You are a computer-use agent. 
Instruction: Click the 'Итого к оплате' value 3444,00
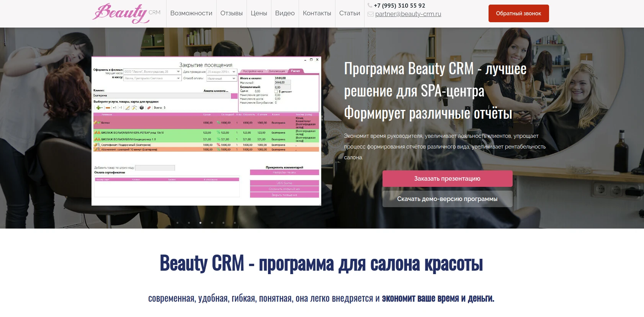[280, 78]
